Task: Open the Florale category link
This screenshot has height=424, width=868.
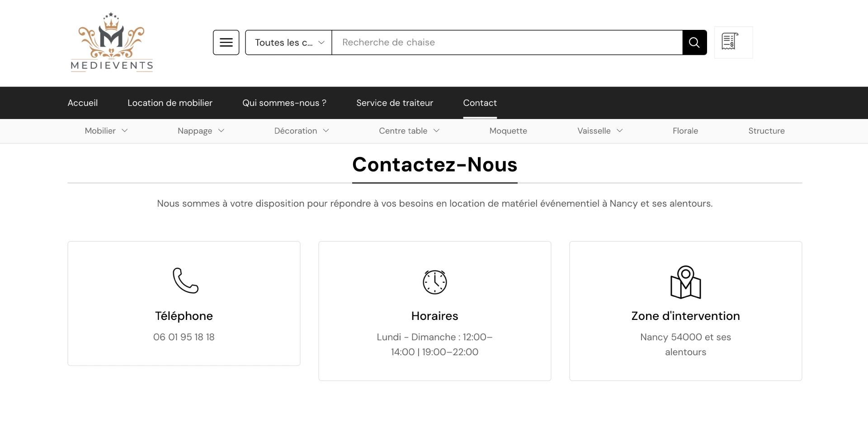Action: point(685,131)
